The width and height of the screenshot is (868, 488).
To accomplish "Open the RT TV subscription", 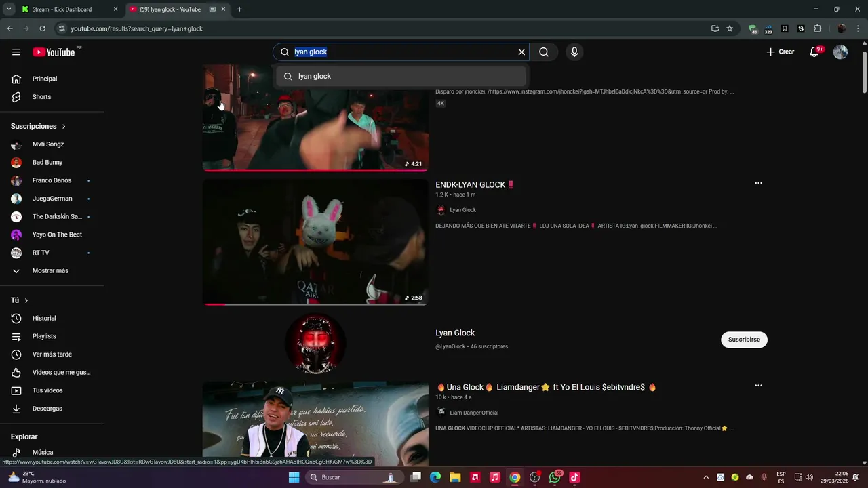I will [52, 253].
